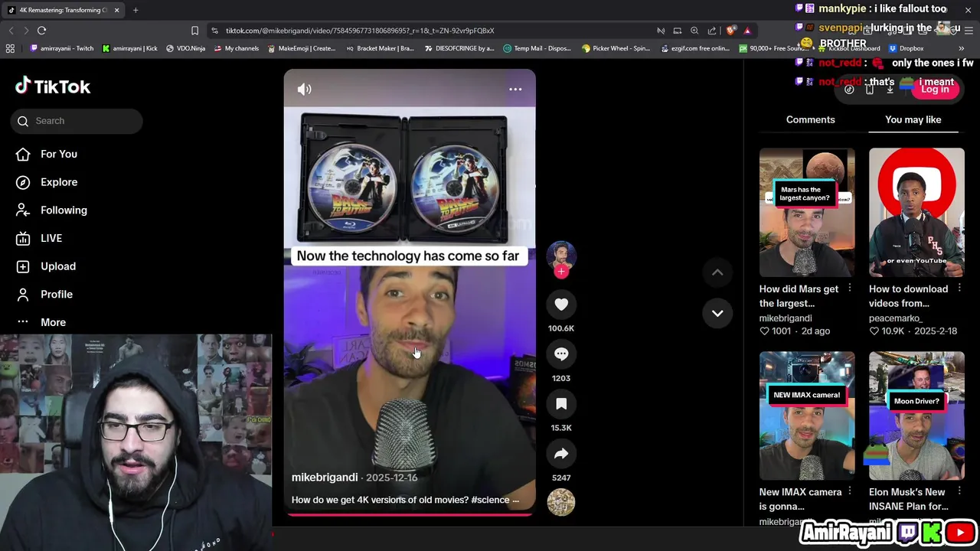The image size is (980, 551).
Task: Open 'or even YouTube' video thumbnail
Action: click(x=916, y=212)
